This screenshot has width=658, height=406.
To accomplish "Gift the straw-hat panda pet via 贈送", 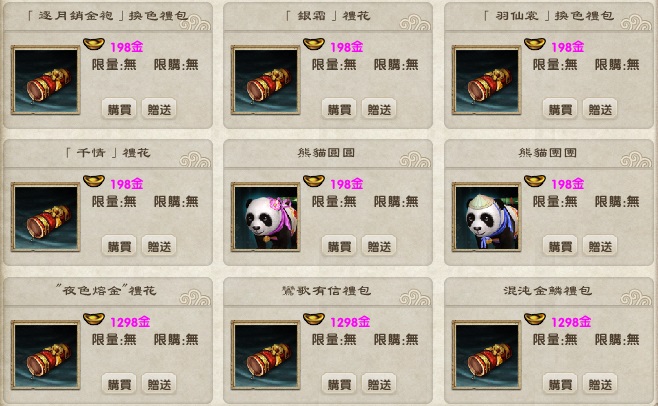I will [600, 246].
